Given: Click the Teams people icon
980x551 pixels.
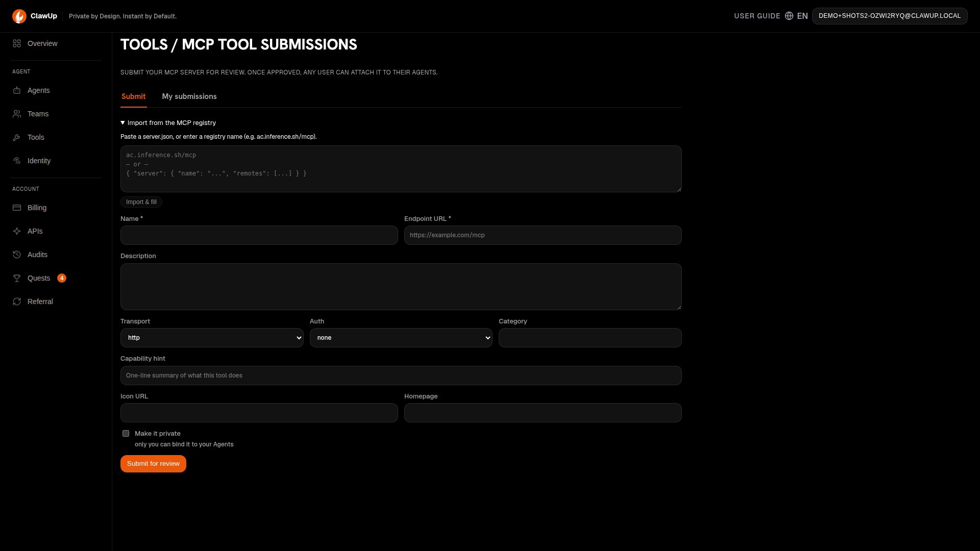Looking at the screenshot, I should tap(17, 114).
